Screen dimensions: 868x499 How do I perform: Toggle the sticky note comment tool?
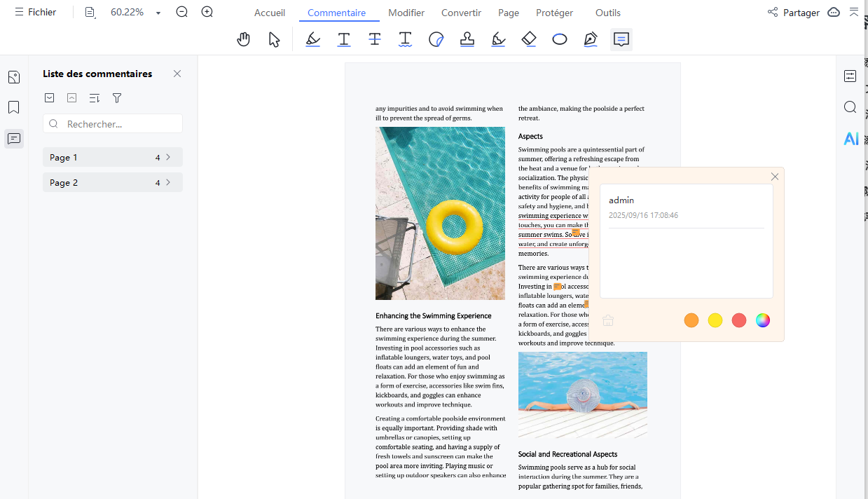coord(621,39)
